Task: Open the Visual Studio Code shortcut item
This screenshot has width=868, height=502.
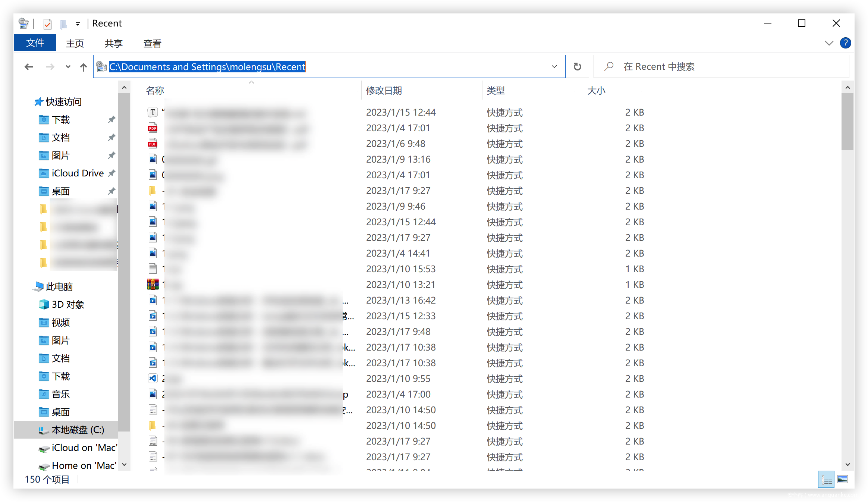Action: (153, 379)
